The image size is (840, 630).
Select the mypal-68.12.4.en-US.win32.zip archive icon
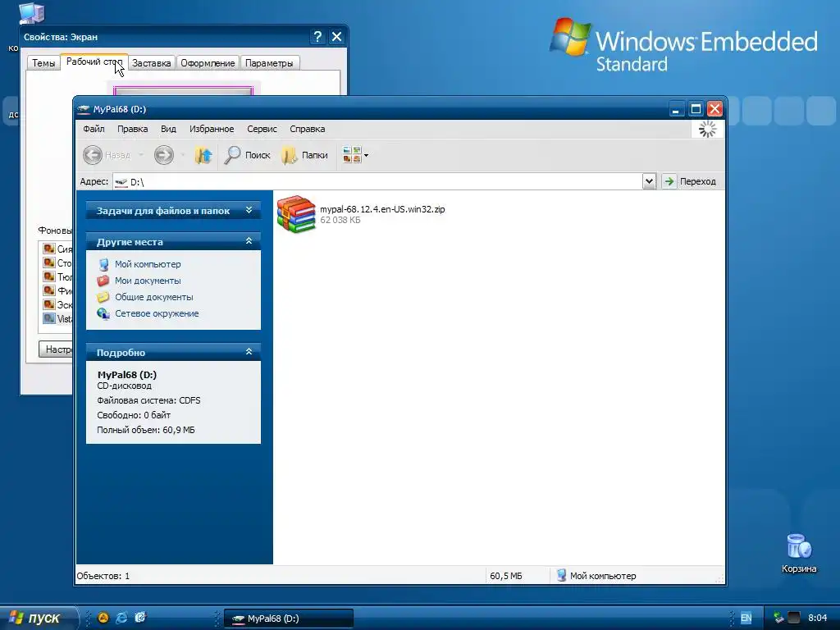click(296, 214)
